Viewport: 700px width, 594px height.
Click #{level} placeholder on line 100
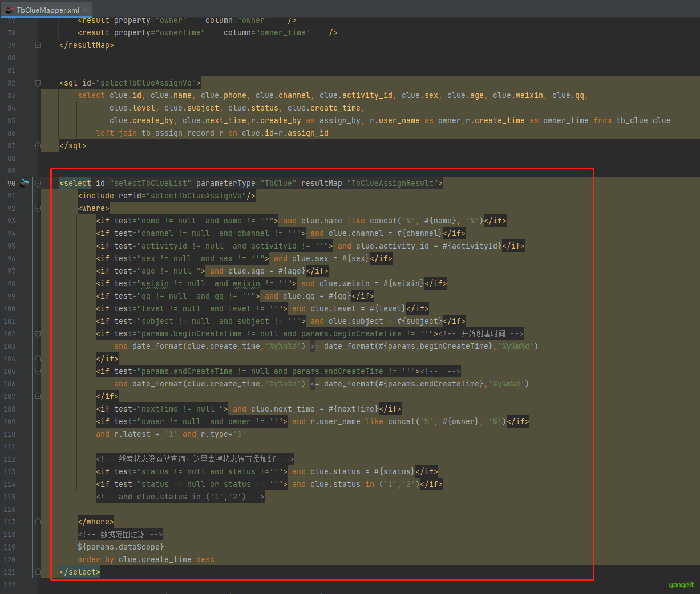click(x=388, y=308)
